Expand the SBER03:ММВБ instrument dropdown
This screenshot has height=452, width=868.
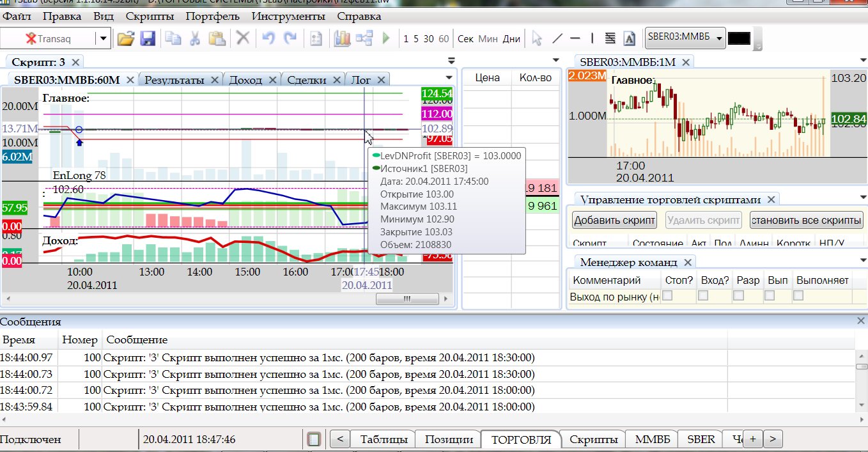tap(719, 38)
